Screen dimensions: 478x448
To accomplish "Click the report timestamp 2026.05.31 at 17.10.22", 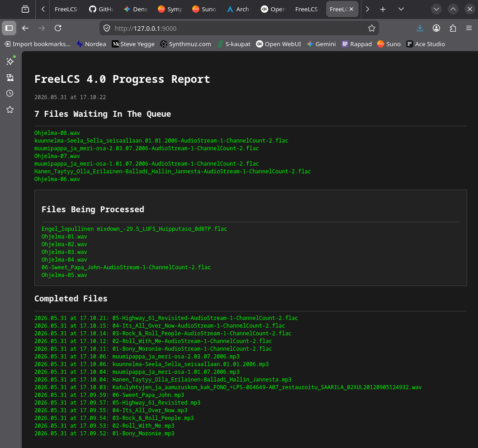I will [70, 97].
